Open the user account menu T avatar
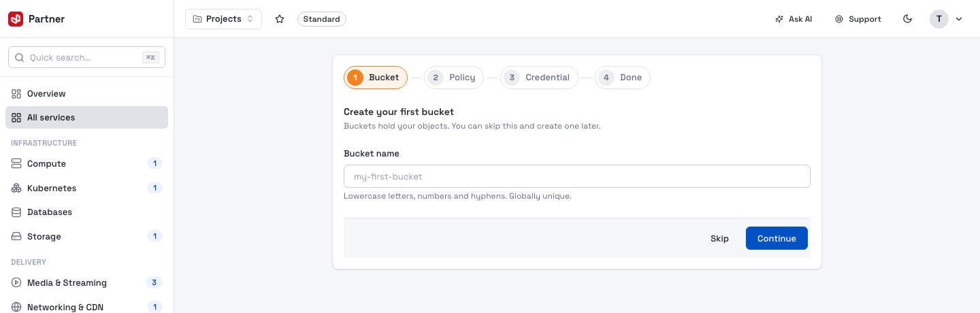980x313 pixels. [939, 19]
